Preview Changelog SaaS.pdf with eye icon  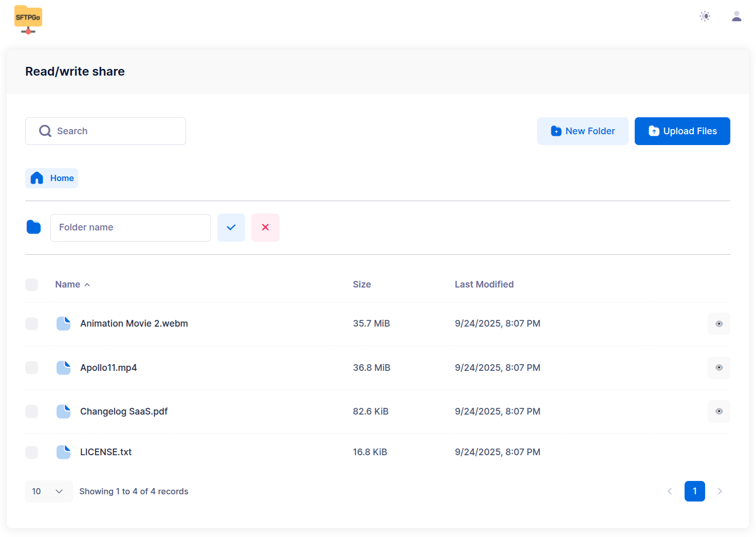(x=718, y=411)
